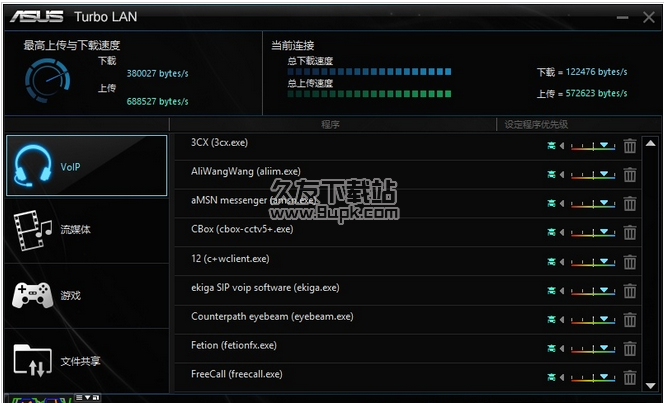The height and width of the screenshot is (403, 664).
Task: Delete the 12 (c+wclient.exe) entry
Action: [x=630, y=262]
